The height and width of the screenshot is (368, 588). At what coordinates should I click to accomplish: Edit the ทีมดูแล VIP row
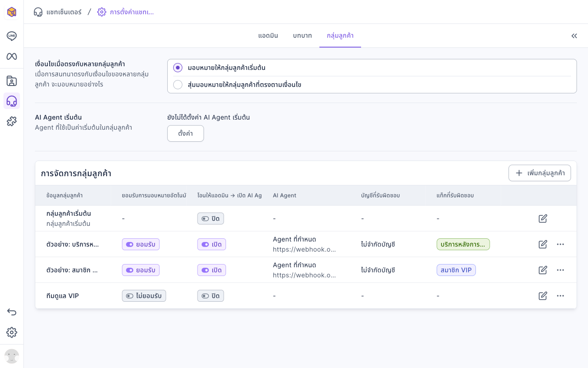543,296
